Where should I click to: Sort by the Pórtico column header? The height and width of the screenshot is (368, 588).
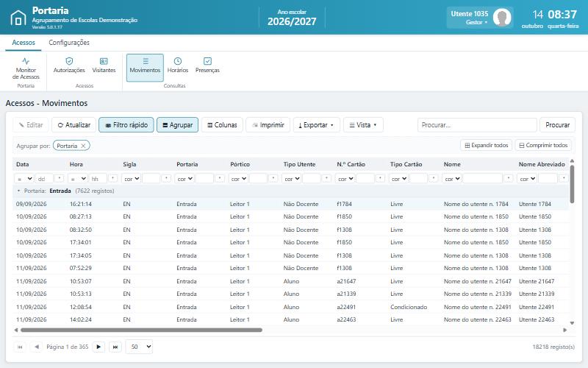pyautogui.click(x=240, y=164)
